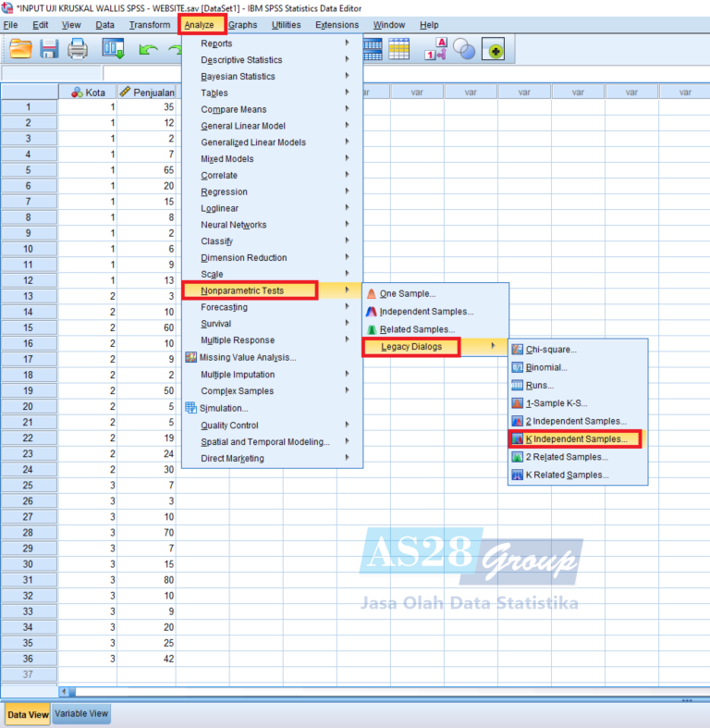Image resolution: width=710 pixels, height=728 pixels.
Task: Select Chi-square test in the submenu
Action: [551, 350]
